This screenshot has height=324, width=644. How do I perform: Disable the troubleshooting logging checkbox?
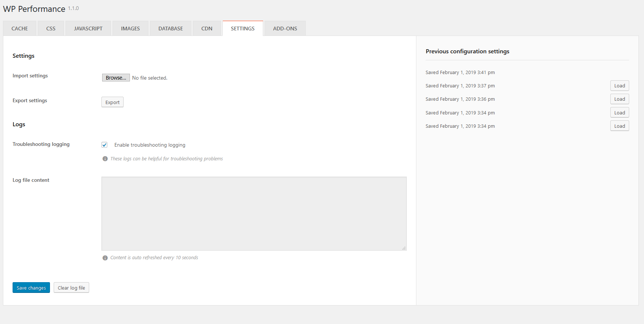104,145
